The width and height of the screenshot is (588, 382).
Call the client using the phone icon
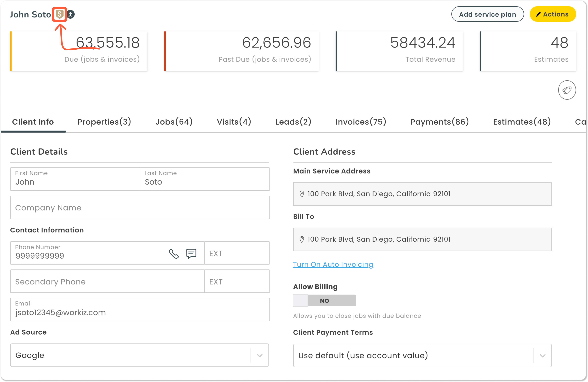(174, 254)
